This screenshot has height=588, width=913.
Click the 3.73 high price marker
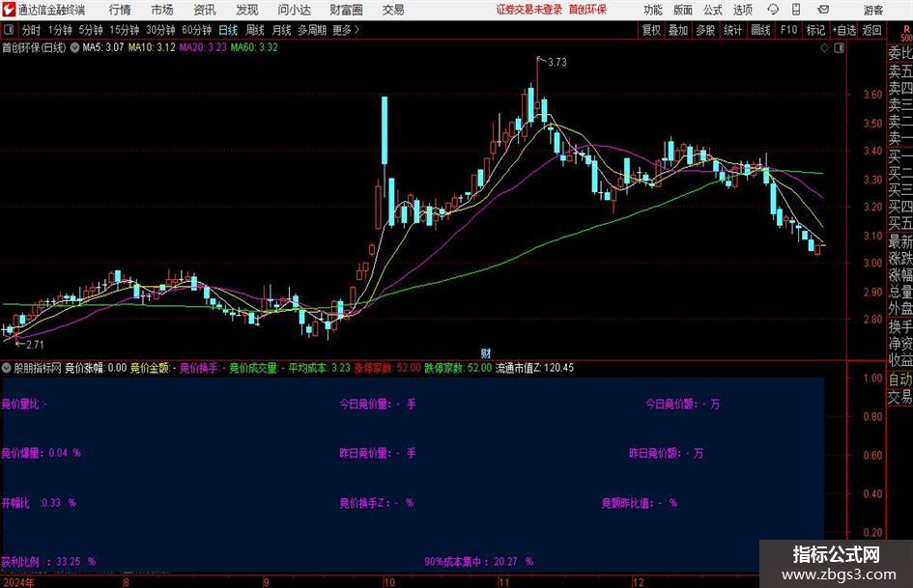pos(556,63)
